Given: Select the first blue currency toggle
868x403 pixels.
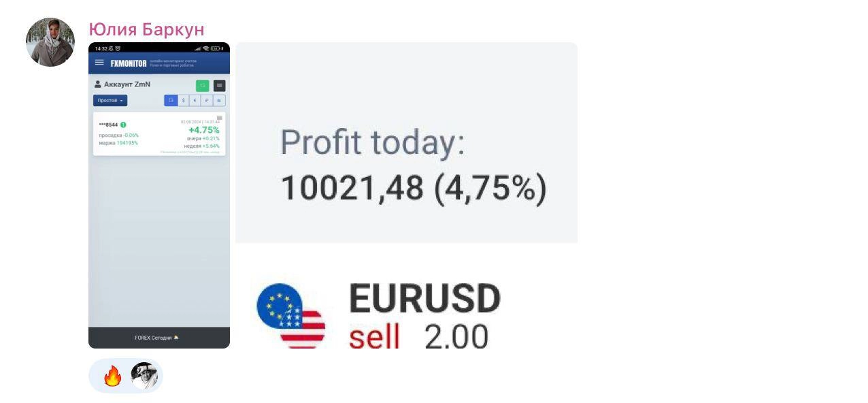Looking at the screenshot, I should click(171, 101).
